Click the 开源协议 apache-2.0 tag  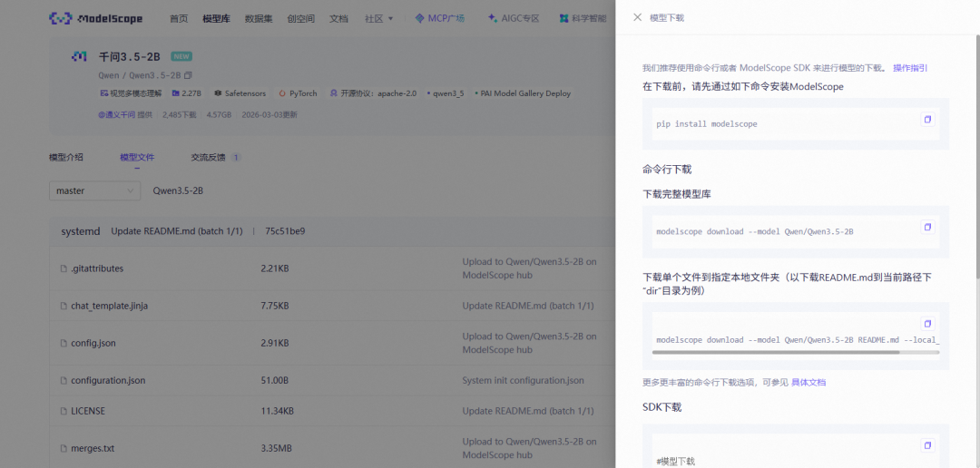tap(373, 93)
